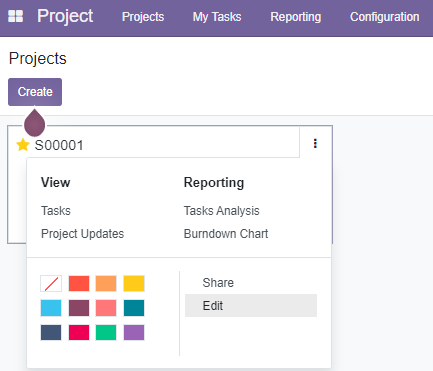Open the apps grid home icon
The height and width of the screenshot is (371, 433).
click(15, 16)
